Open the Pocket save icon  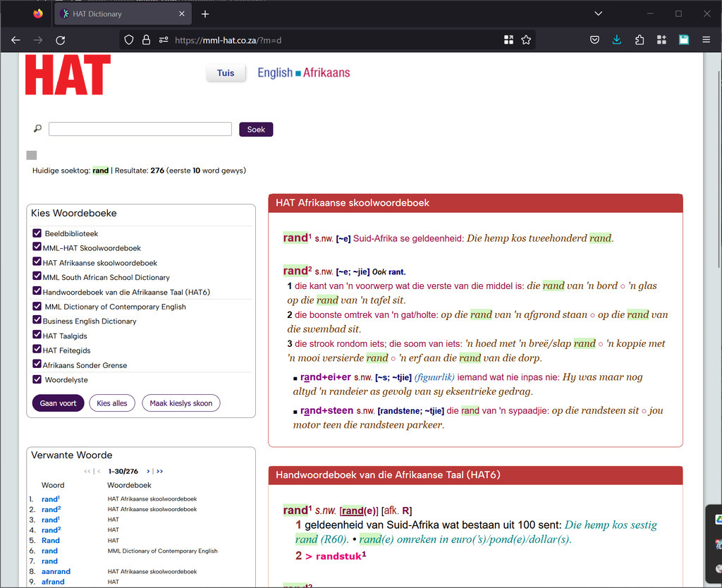594,40
